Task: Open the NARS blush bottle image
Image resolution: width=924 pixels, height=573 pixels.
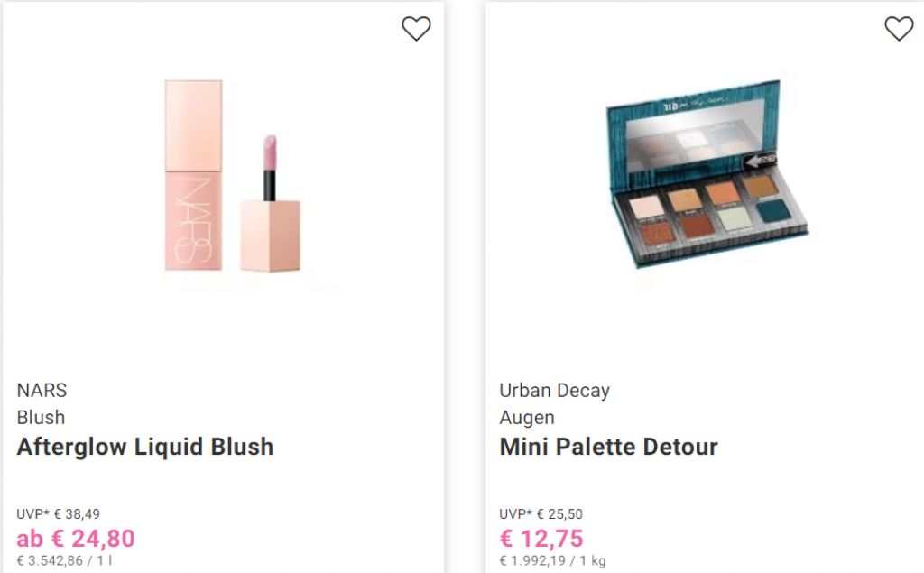Action: [x=193, y=175]
